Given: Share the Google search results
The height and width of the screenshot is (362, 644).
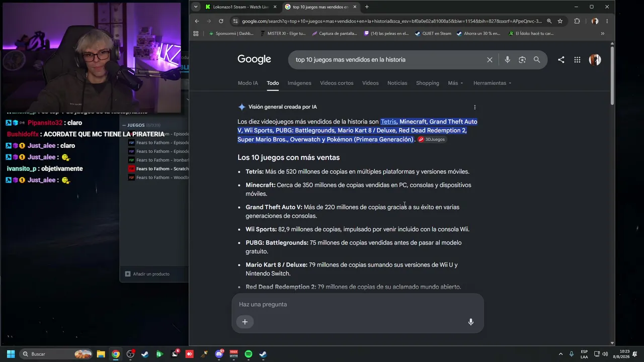Looking at the screenshot, I should pos(561,60).
